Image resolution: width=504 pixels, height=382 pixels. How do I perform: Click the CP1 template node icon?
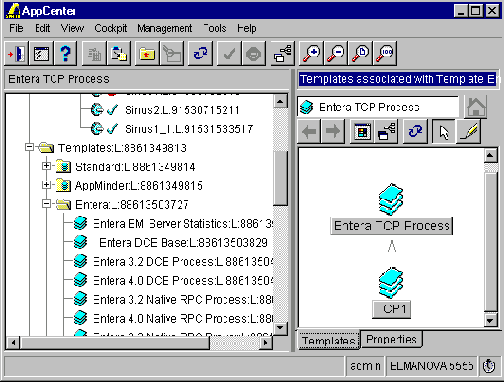pos(391,282)
